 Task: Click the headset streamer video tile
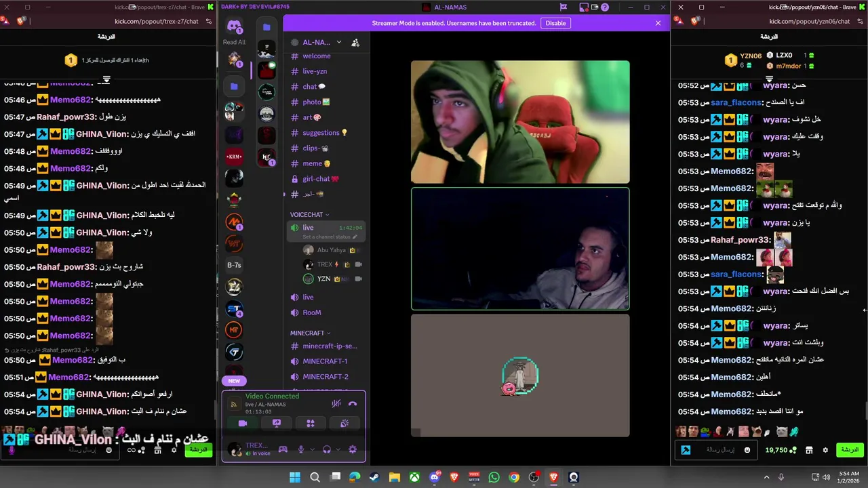(x=520, y=249)
